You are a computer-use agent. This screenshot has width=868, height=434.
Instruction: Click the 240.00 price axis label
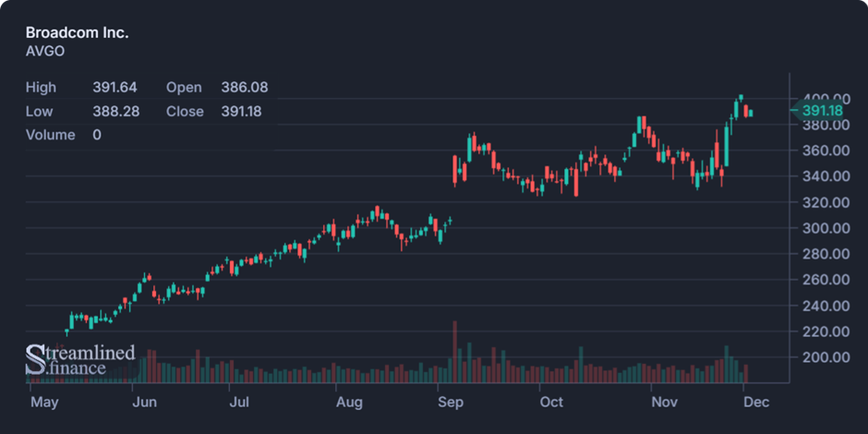(x=825, y=306)
